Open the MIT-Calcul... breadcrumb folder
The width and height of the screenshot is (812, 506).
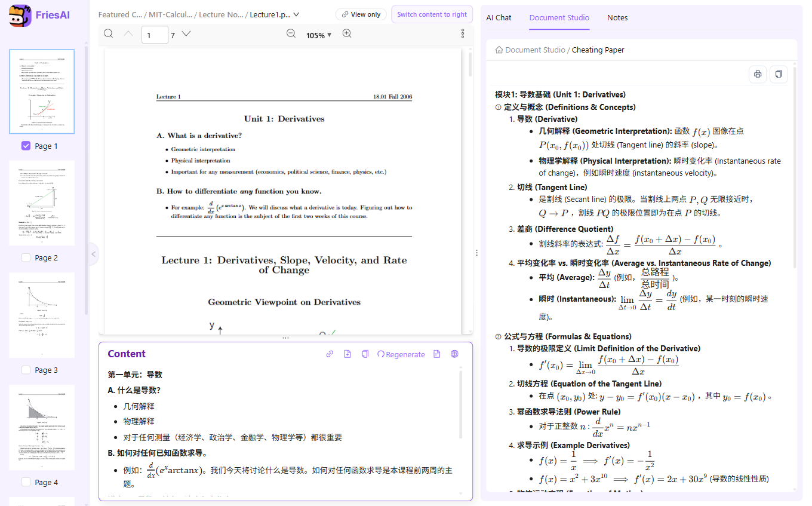[170, 14]
